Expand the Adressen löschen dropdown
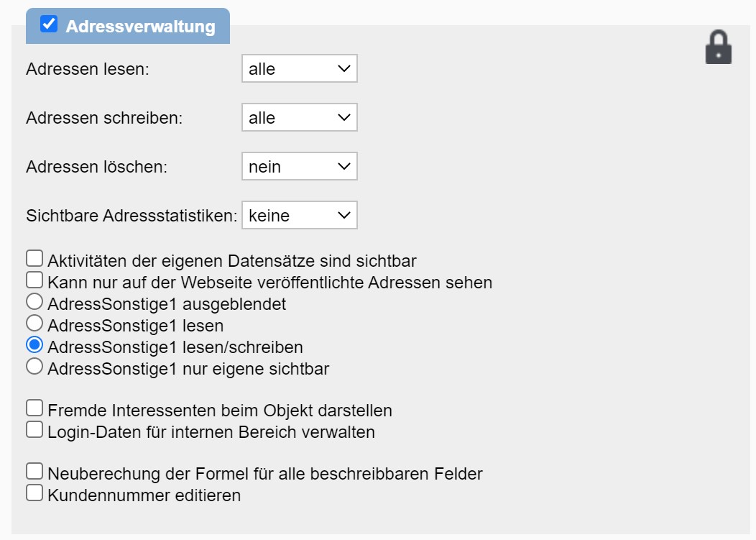Screen dimensions: 756x540 299,167
